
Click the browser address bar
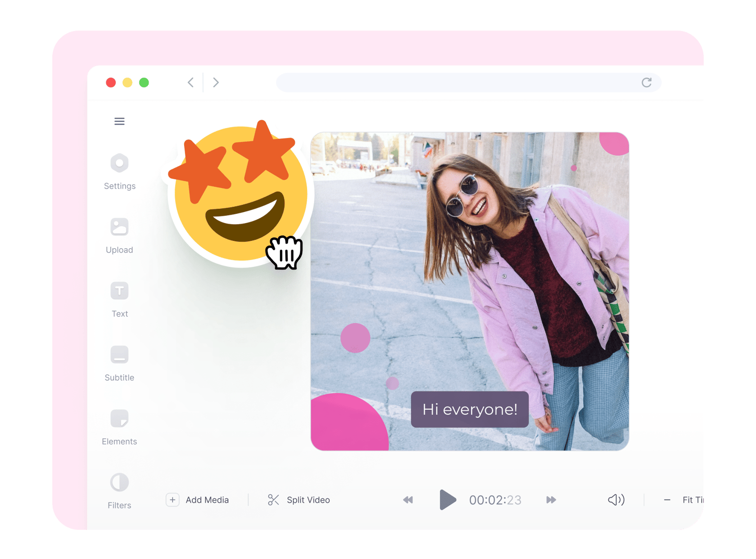coord(469,82)
